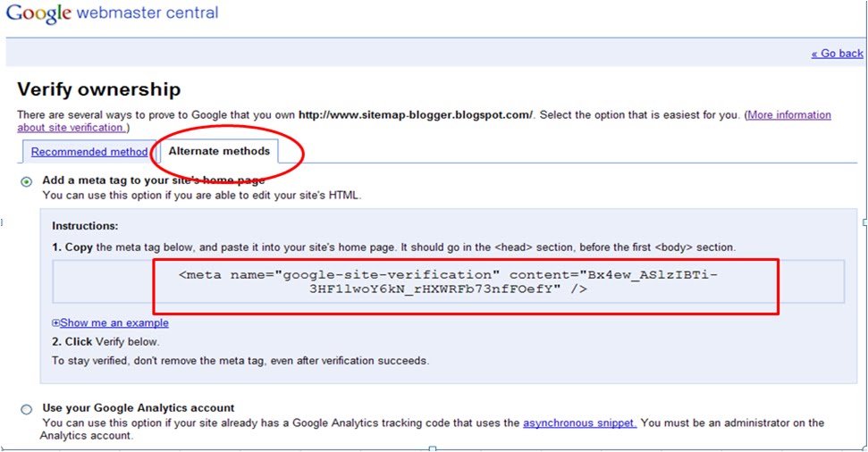Choose the Use your Google Analytics account radio button
The height and width of the screenshot is (452, 868).
click(x=26, y=409)
